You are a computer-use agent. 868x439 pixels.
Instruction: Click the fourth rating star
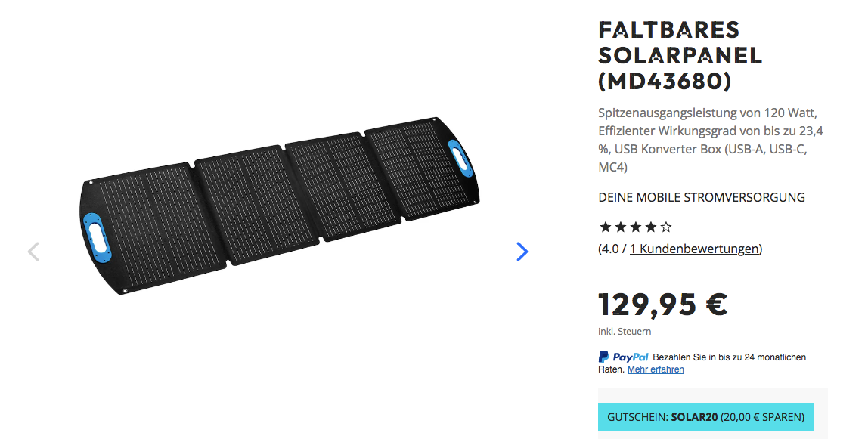651,227
